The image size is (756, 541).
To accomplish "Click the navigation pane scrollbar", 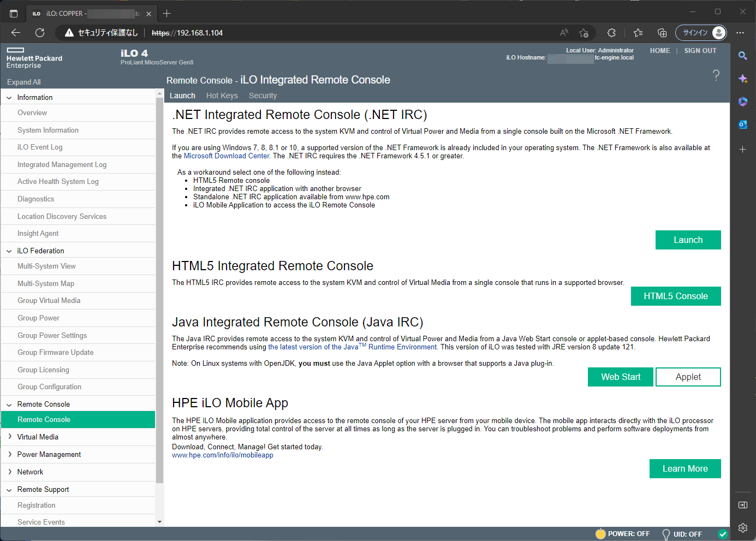I will (159, 289).
